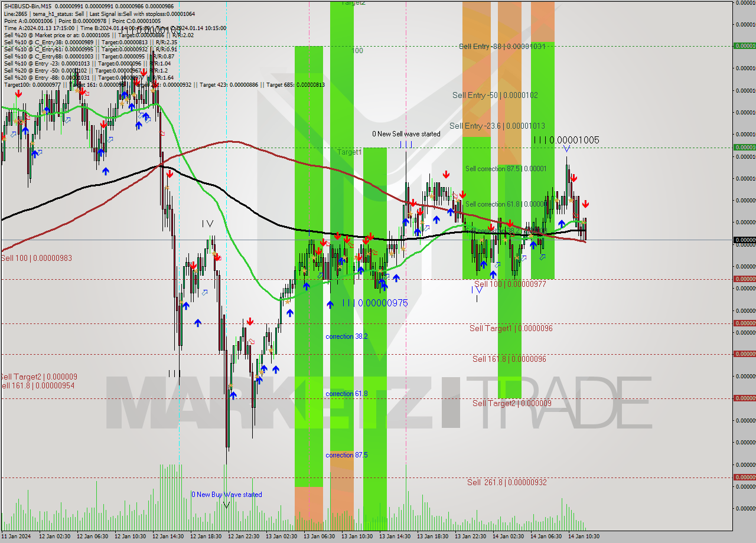Click the '12 Jan 10:30' time axis label
This screenshot has height=543, width=756.
(x=130, y=537)
